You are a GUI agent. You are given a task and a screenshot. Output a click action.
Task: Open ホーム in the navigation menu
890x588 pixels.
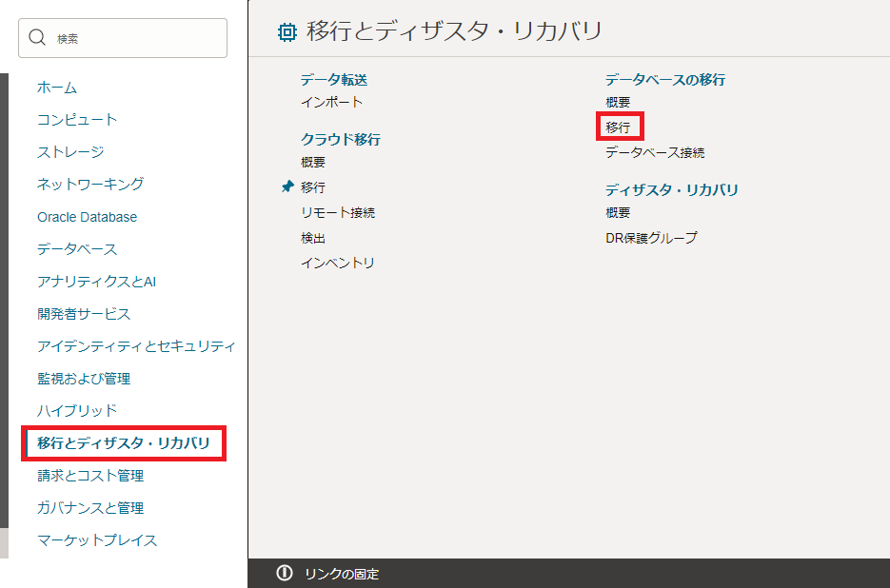(x=57, y=88)
